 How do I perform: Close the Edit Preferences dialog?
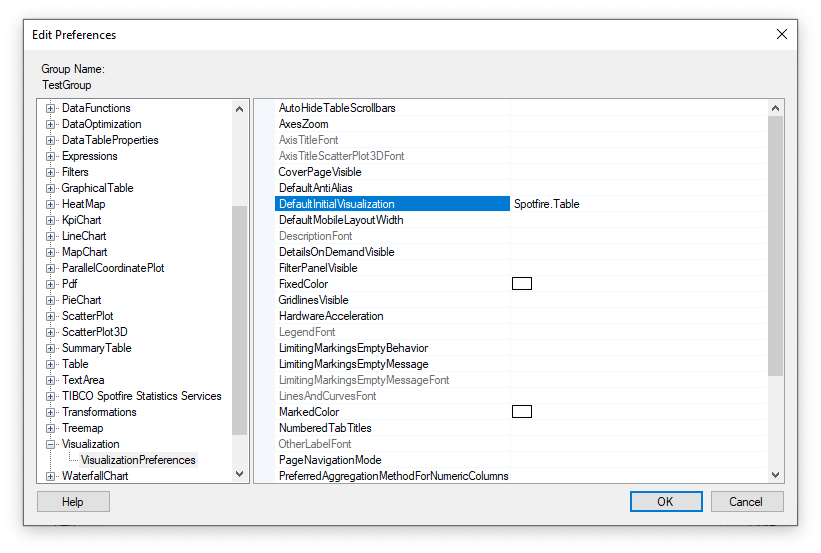[781, 34]
